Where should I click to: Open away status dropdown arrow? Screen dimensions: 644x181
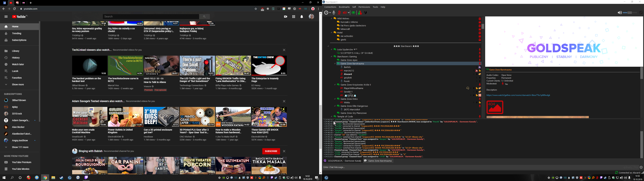click(x=330, y=13)
